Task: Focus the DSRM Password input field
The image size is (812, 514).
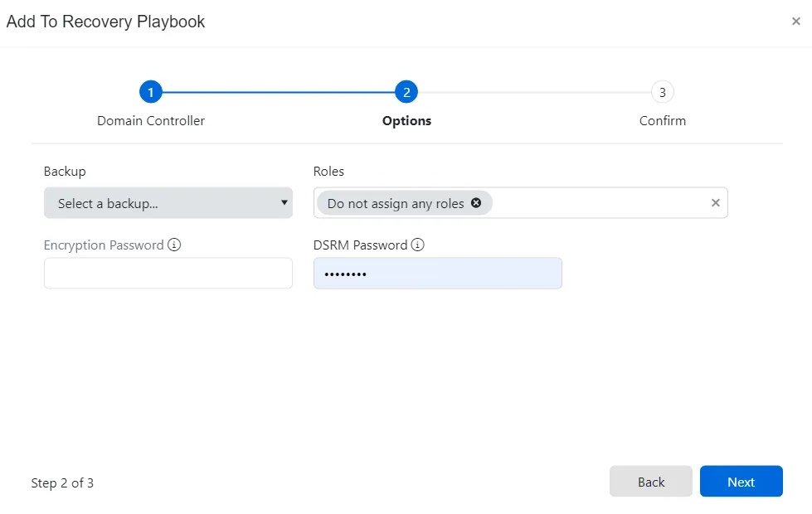Action: tap(438, 274)
